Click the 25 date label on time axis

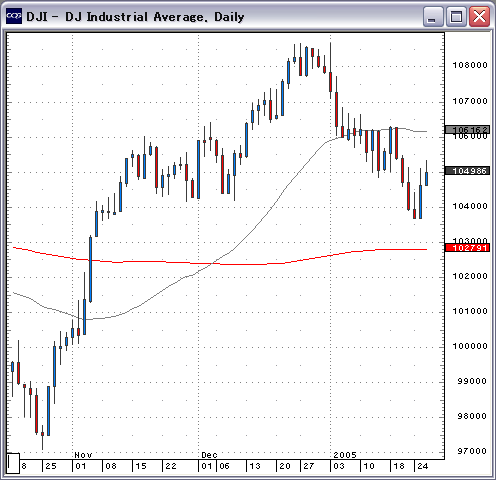point(51,466)
